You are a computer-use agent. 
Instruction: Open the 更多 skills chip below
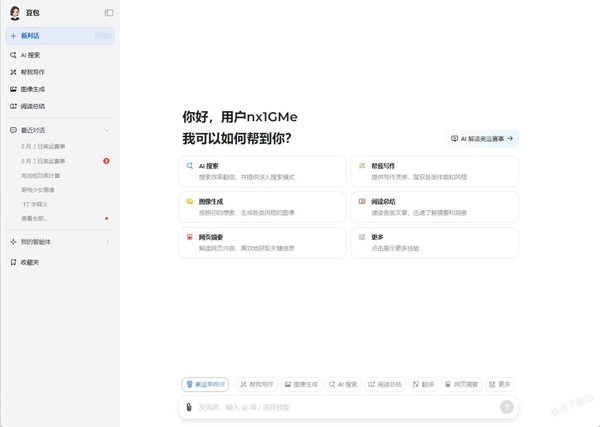click(x=499, y=384)
